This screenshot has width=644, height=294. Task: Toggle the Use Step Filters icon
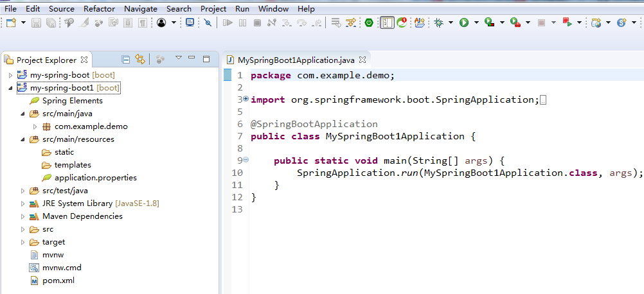pyautogui.click(x=350, y=23)
